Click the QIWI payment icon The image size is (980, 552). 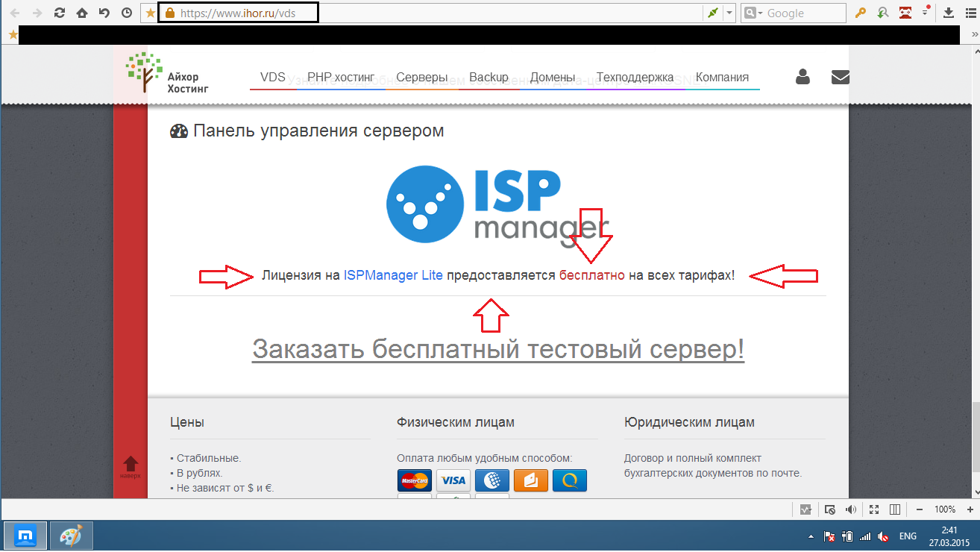coord(570,480)
